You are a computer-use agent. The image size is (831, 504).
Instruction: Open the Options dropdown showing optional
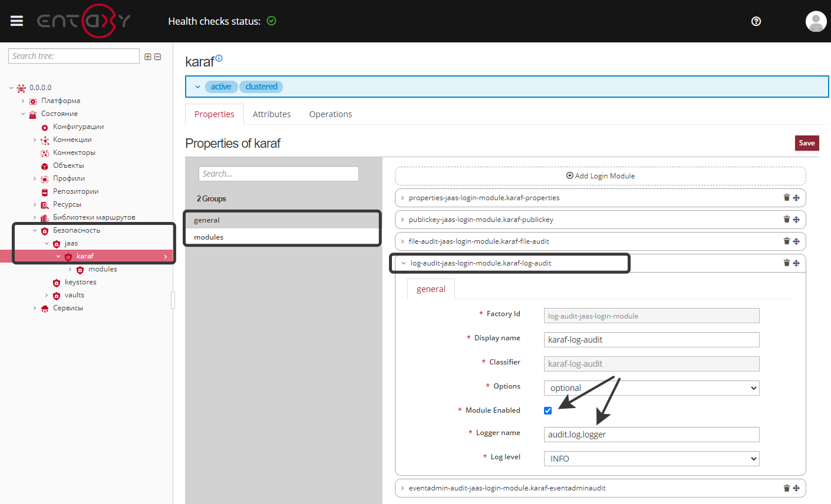[x=651, y=388]
